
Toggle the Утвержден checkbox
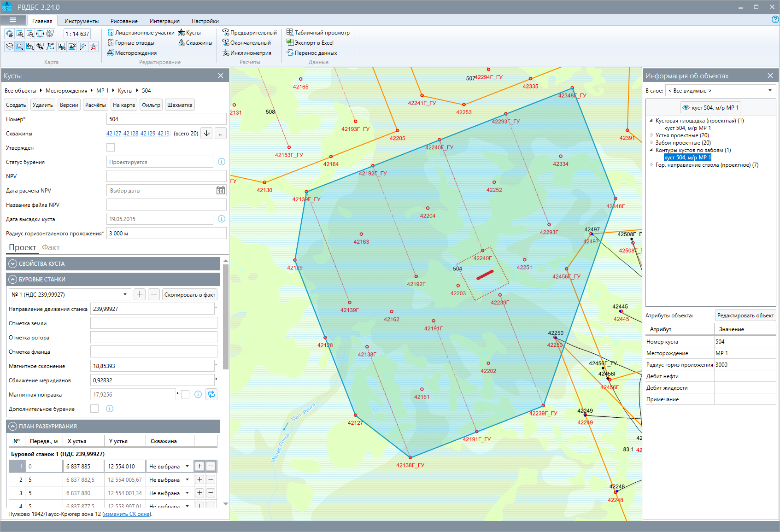111,147
